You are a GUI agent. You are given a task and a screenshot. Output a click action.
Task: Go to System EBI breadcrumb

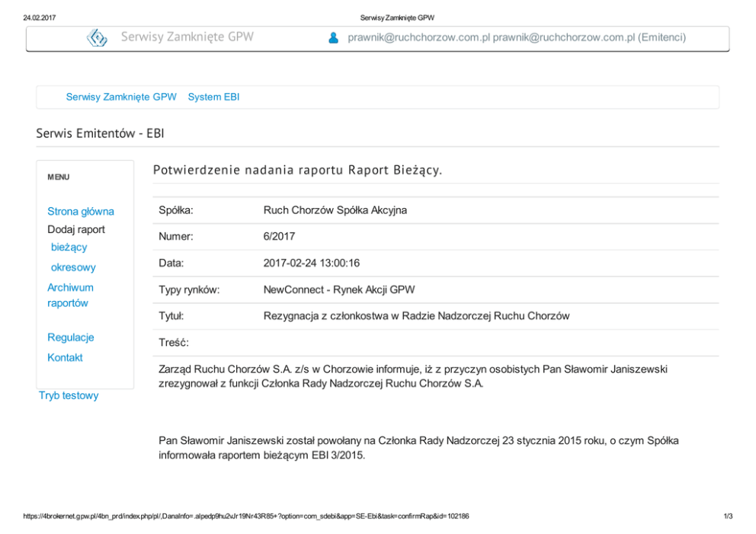tap(213, 97)
